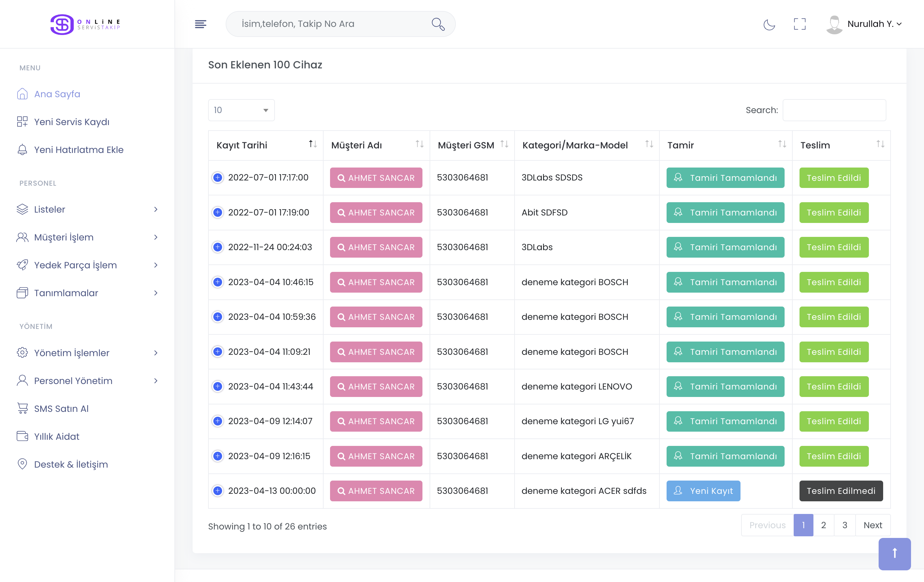Click the Online Servis Takip logo
The width and height of the screenshot is (924, 582).
pos(86,24)
